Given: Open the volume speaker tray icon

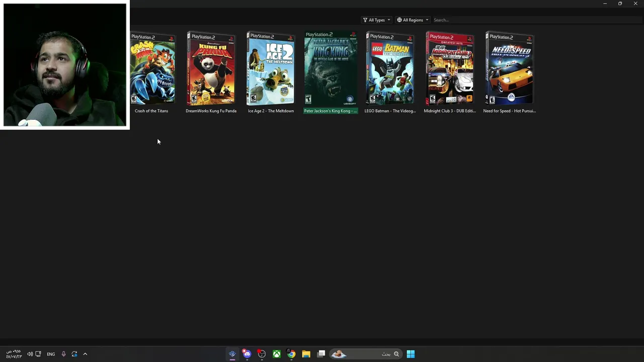Looking at the screenshot, I should click(30, 354).
